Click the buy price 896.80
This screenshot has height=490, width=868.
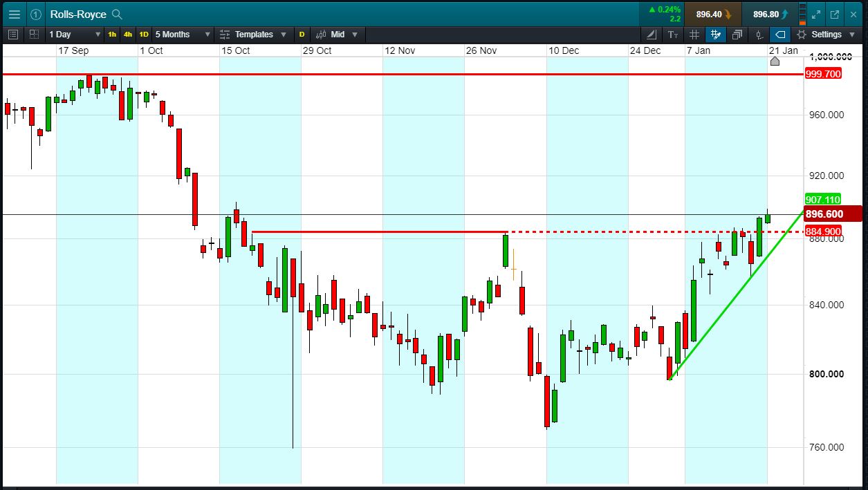770,14
